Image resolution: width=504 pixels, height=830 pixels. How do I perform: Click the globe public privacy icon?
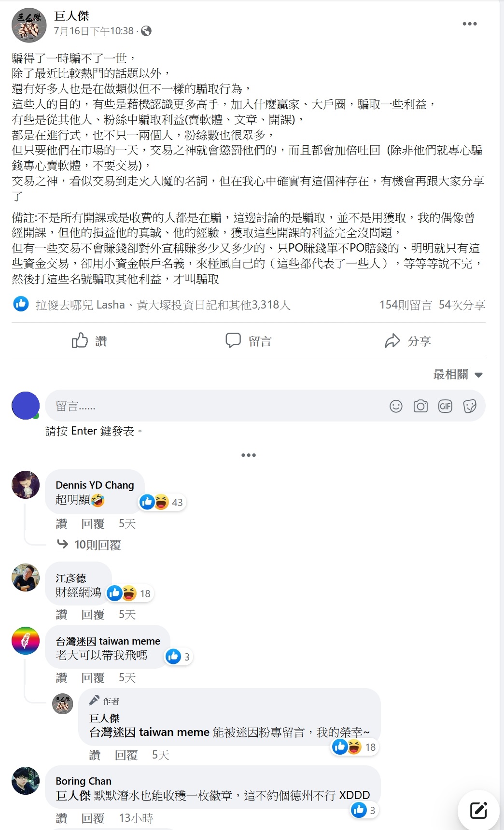point(146,31)
